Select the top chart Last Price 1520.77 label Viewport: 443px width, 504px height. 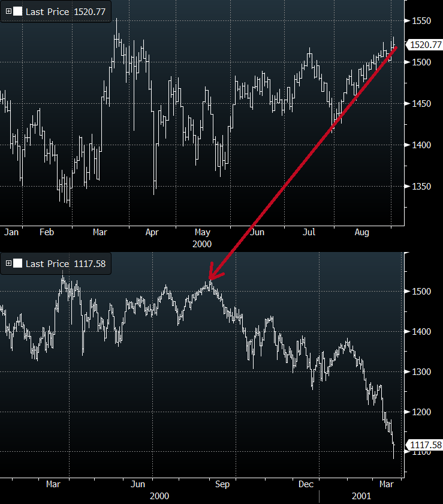65,12
